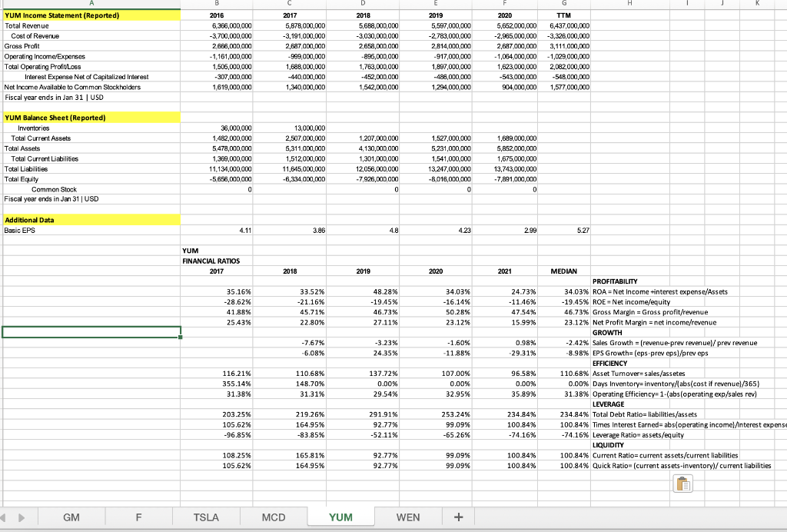The image size is (787, 532).
Task: Select Basic EPS TTM value 5.27
Action: click(583, 231)
